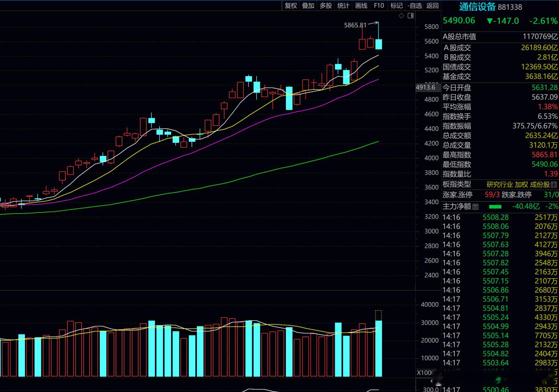Click the 返回 back button
The height and width of the screenshot is (392, 559).
click(x=432, y=5)
